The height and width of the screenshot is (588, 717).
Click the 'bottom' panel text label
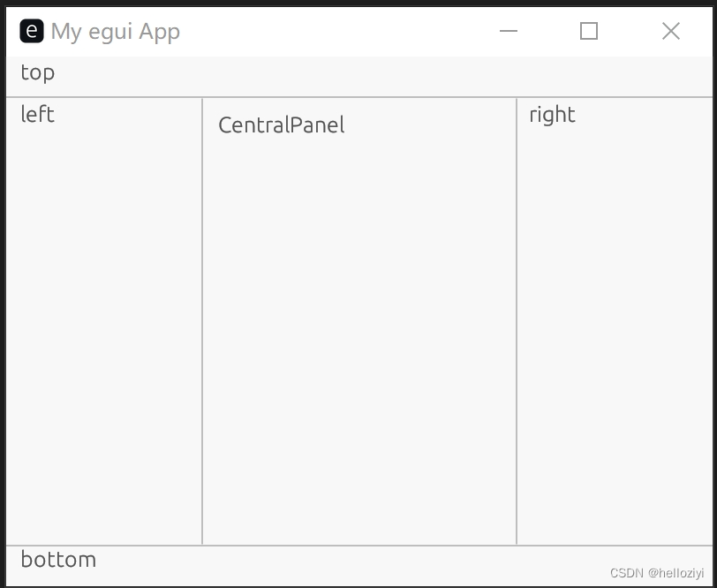[58, 560]
